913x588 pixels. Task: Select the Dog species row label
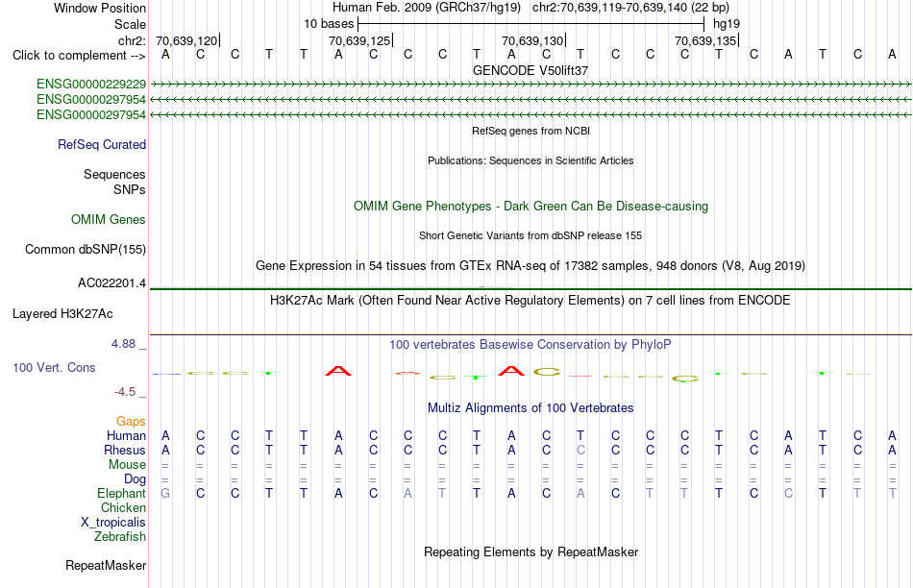point(136,479)
